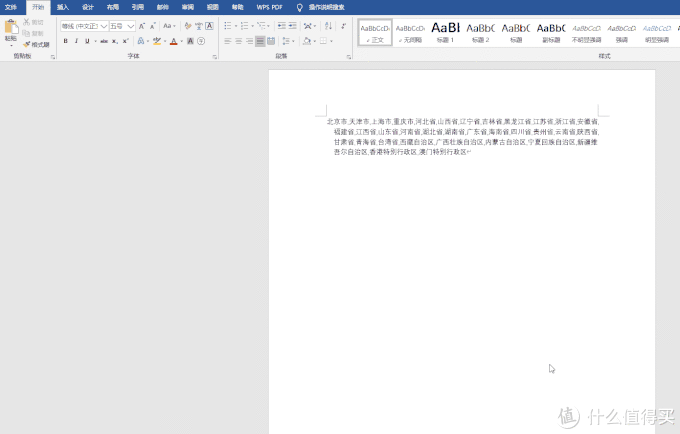Choose text highlight color
This screenshot has height=434, width=680.
click(x=157, y=41)
